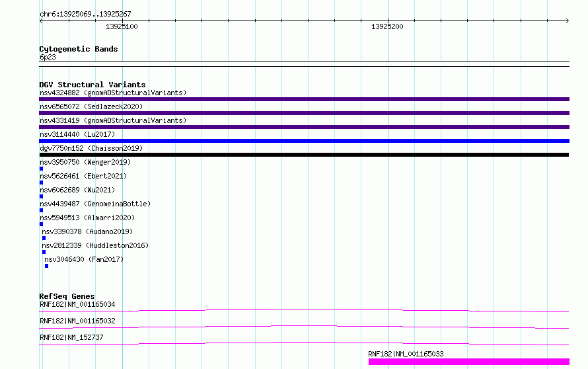Click the intron line of RNF182|NM_001165034
588x369 pixels.
pyautogui.click(x=304, y=309)
